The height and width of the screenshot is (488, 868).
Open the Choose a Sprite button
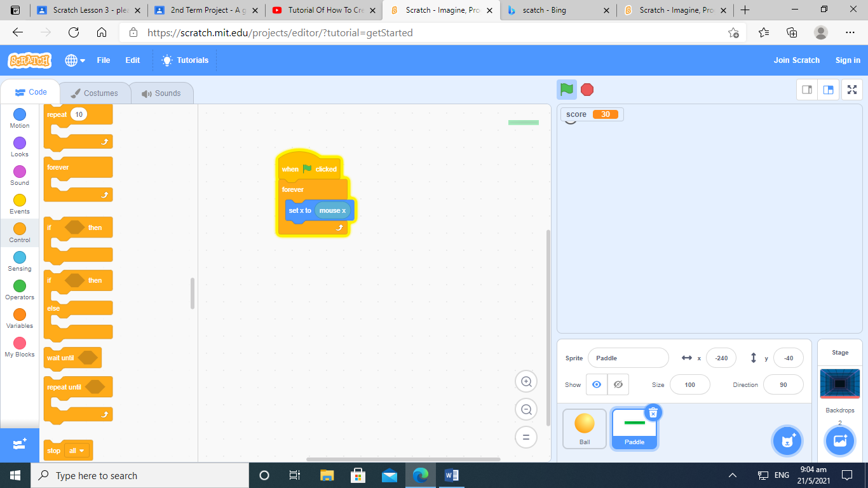coord(788,440)
